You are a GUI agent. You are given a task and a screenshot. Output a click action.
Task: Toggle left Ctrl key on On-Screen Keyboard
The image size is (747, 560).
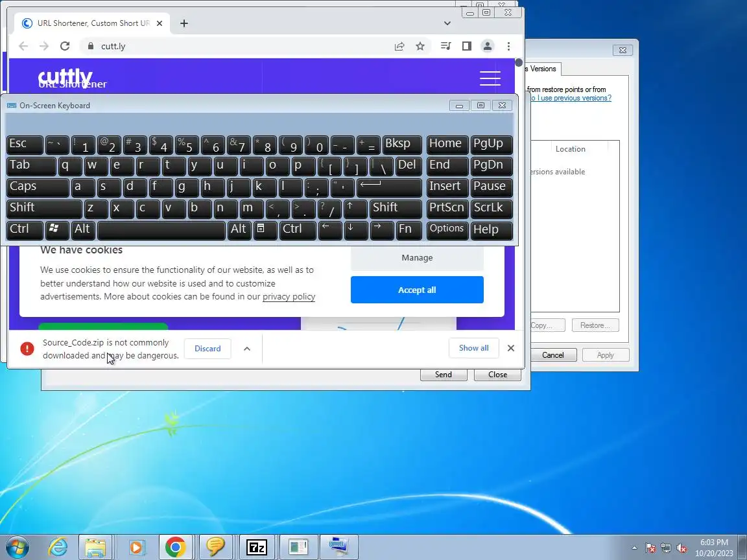pos(25,230)
